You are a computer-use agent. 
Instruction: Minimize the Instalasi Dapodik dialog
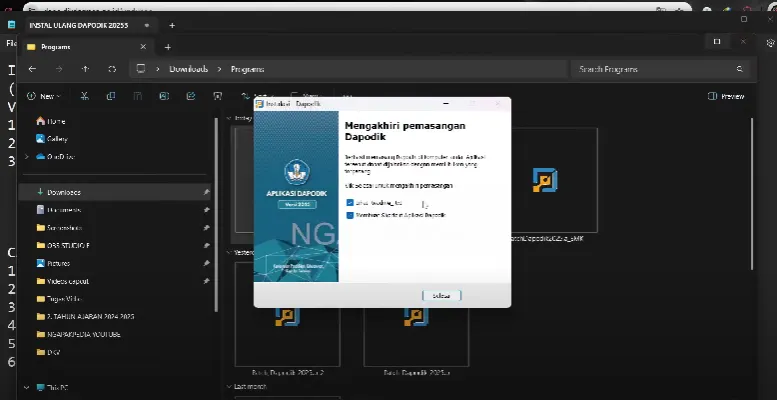click(x=446, y=104)
